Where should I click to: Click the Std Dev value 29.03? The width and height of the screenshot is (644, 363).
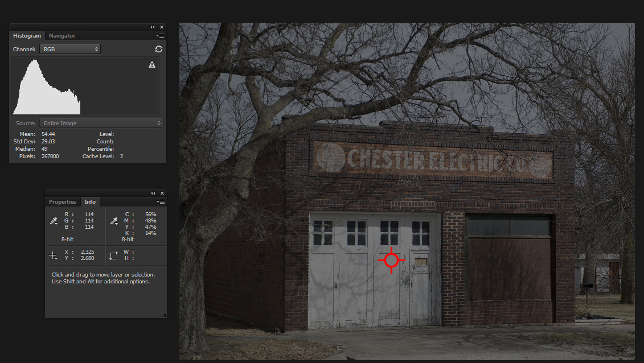48,142
